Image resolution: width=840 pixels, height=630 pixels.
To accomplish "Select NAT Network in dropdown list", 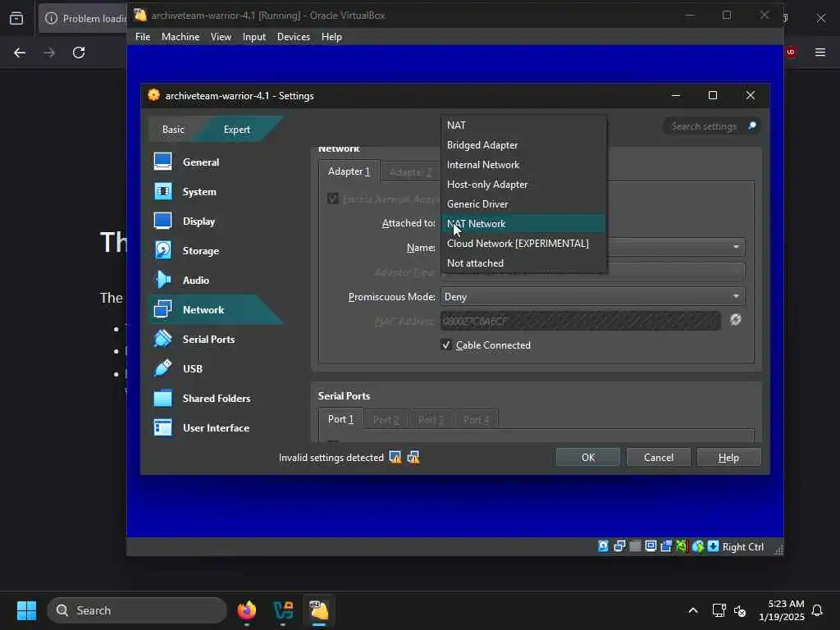I will click(x=523, y=224).
